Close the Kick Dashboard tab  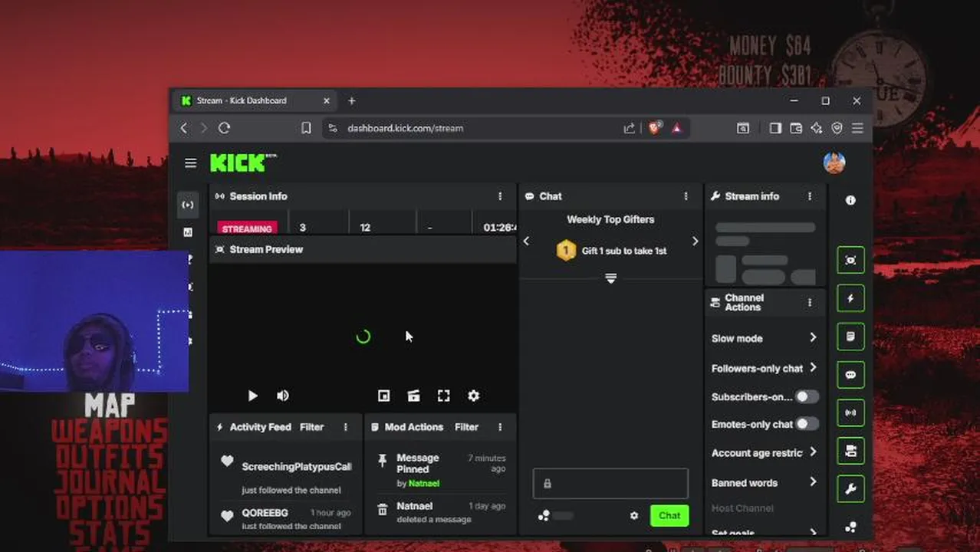tap(326, 100)
